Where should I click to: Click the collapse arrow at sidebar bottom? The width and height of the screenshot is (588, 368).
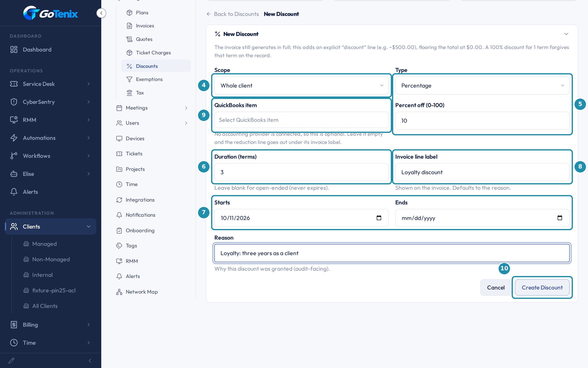[x=90, y=360]
